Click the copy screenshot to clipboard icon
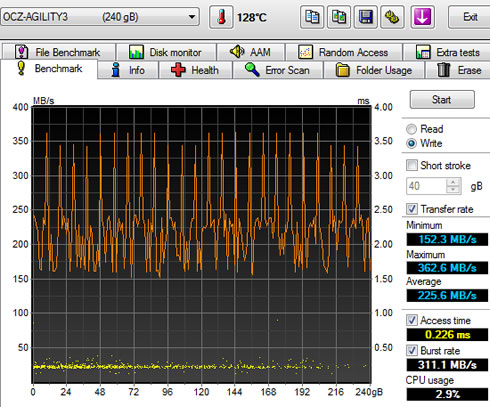 click(x=339, y=17)
